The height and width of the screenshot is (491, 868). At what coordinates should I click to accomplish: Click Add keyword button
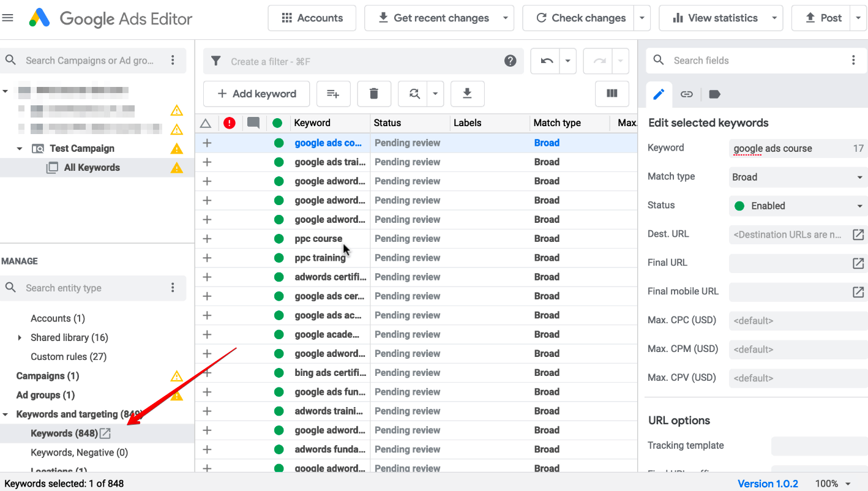pos(257,94)
